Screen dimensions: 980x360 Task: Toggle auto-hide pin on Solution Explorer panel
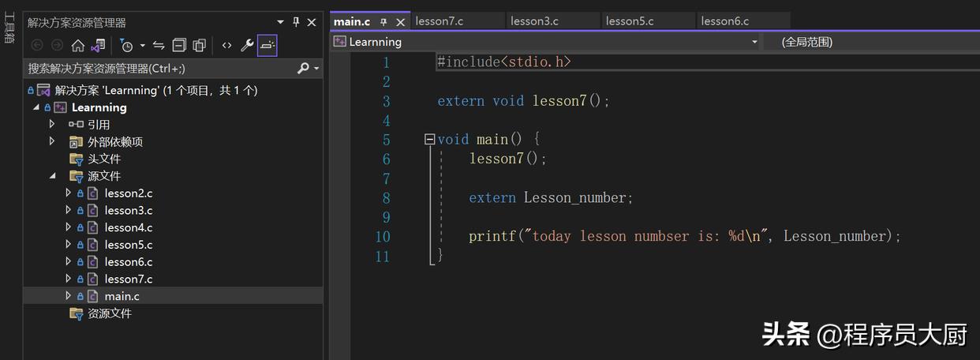296,22
